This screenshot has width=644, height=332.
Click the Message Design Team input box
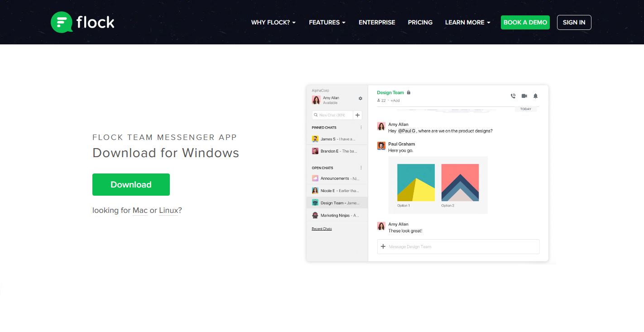click(x=458, y=246)
